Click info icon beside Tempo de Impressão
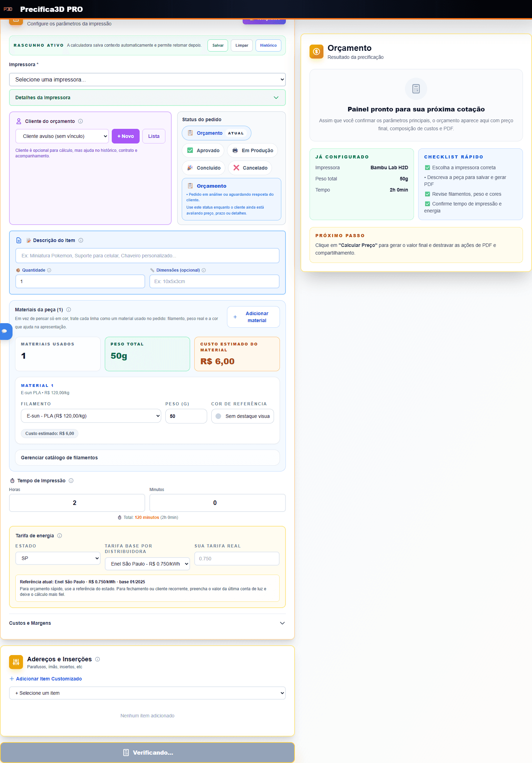Viewport: 532px width, 763px height. tap(71, 481)
